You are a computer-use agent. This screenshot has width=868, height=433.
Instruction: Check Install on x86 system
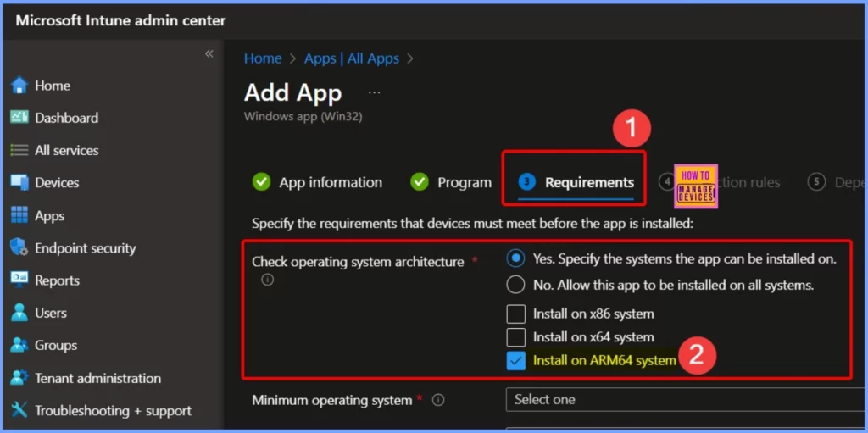click(x=516, y=314)
